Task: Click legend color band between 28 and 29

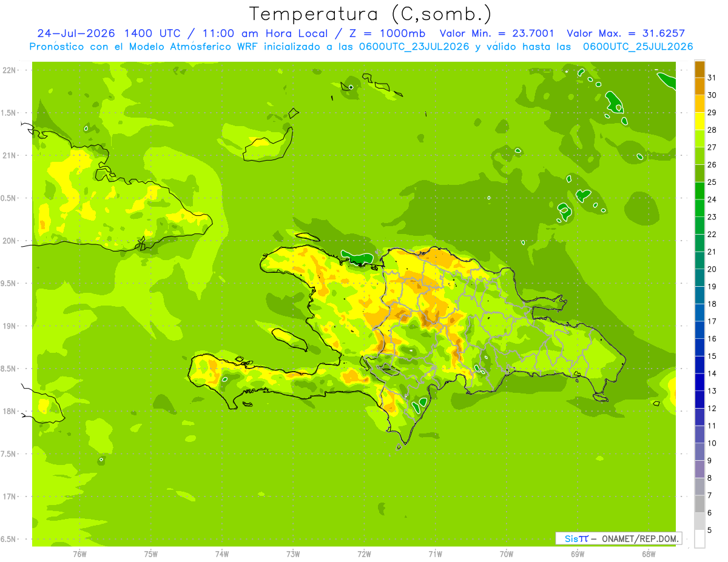Action: 699,121
